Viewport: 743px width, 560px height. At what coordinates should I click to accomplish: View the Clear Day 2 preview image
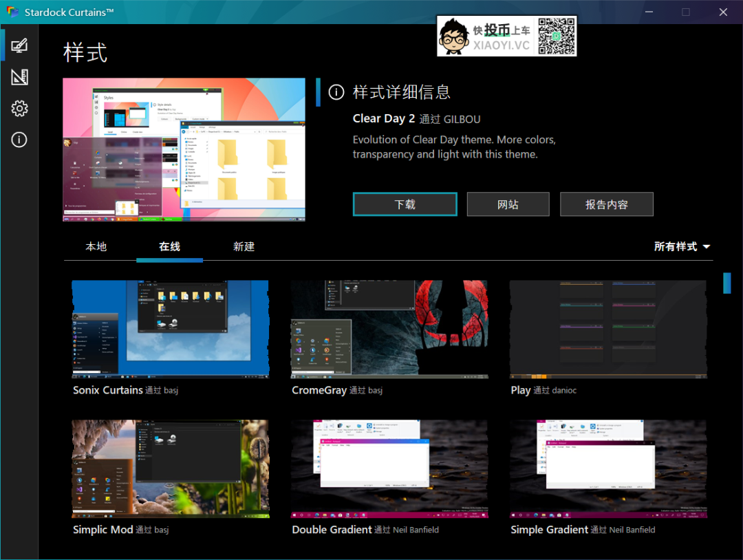(184, 149)
